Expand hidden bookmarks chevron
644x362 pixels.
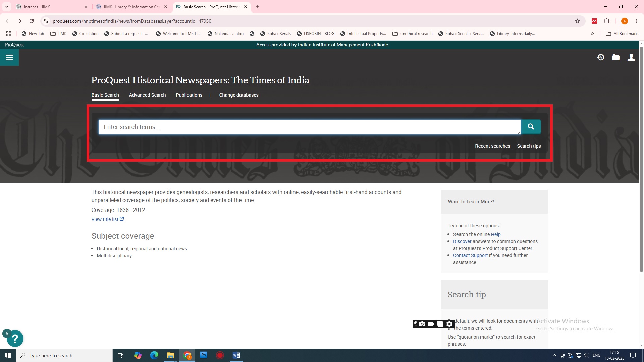[x=592, y=34]
